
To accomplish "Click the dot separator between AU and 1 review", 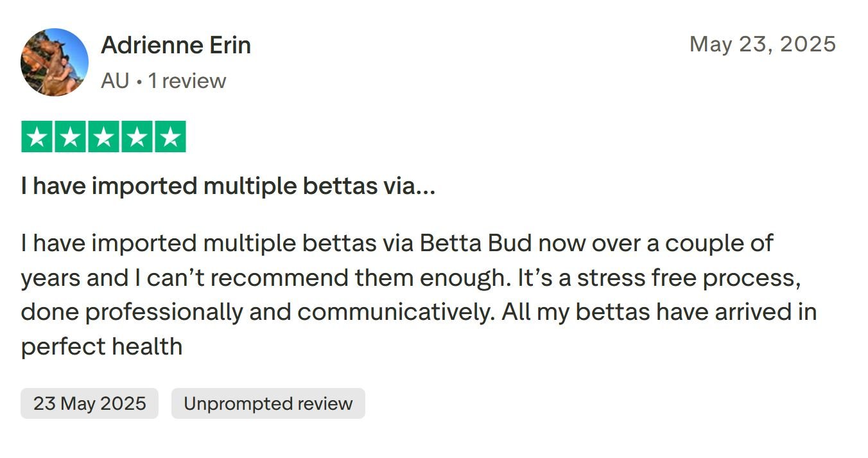I will coord(139,82).
